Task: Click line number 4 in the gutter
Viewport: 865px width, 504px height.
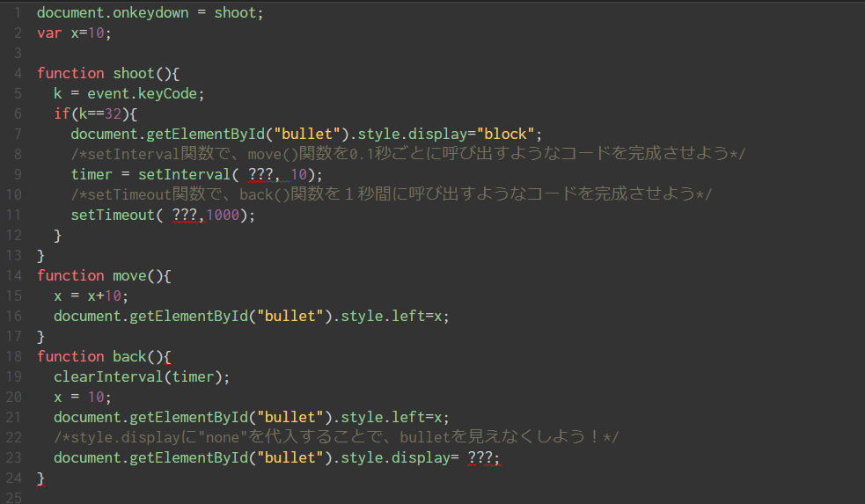Action: [x=18, y=73]
